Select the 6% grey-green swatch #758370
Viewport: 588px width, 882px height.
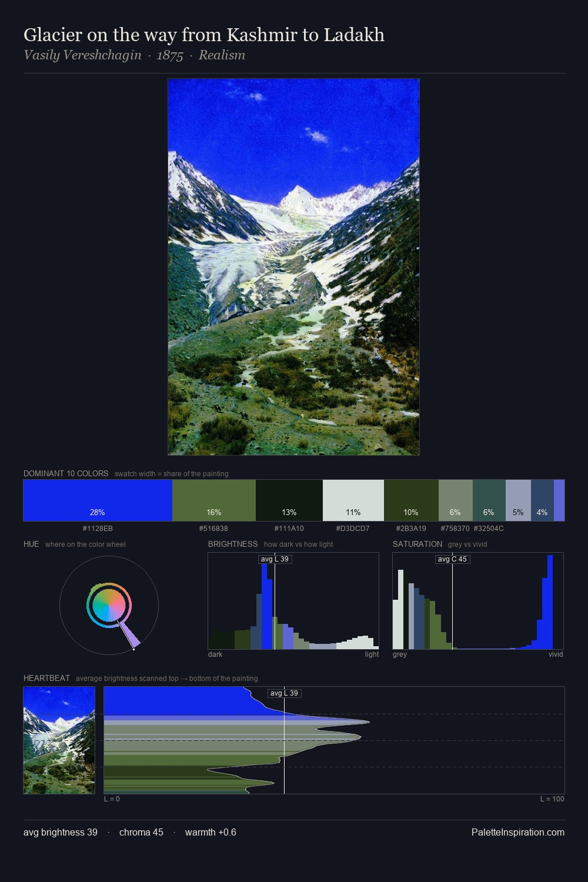tap(456, 500)
